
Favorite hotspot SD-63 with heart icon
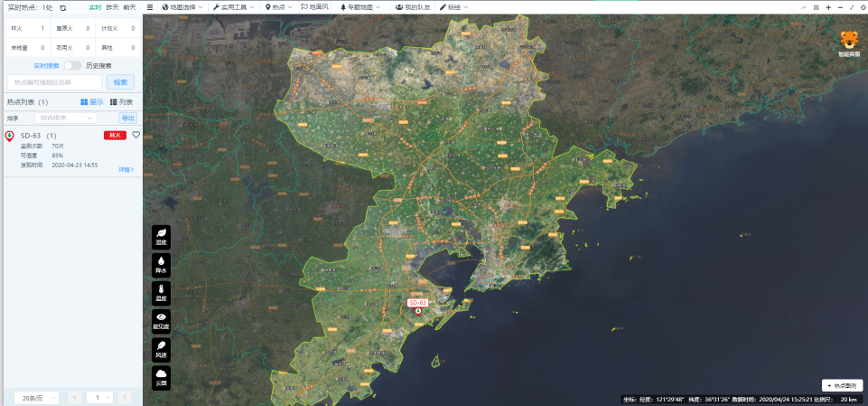point(136,135)
